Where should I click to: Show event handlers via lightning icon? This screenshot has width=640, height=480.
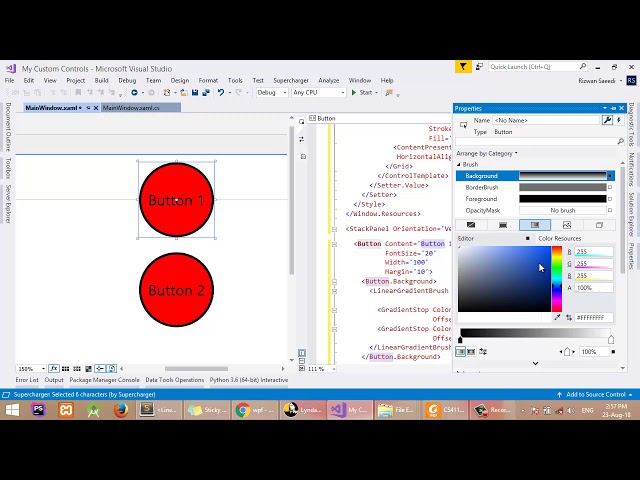(x=619, y=120)
